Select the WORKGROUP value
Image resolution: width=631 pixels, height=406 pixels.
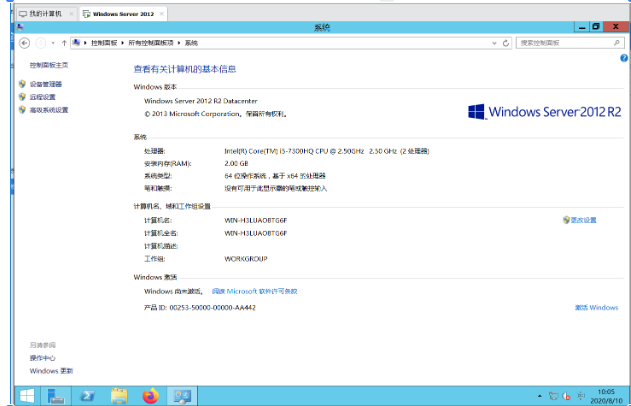(245, 259)
